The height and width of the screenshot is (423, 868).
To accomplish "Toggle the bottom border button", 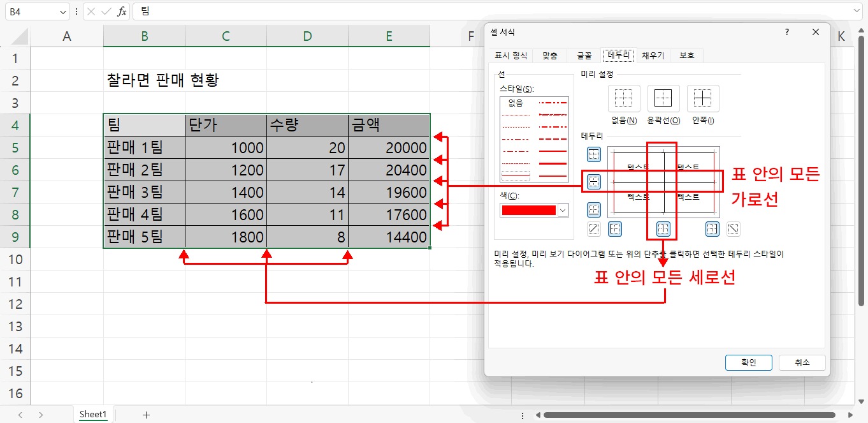I will (x=594, y=209).
